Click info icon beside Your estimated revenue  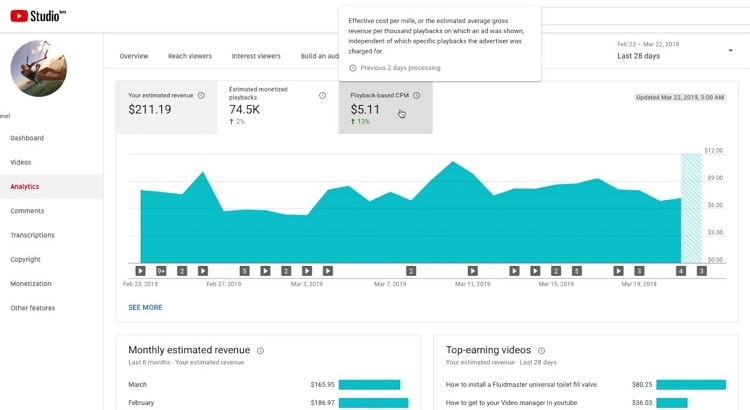pos(201,95)
